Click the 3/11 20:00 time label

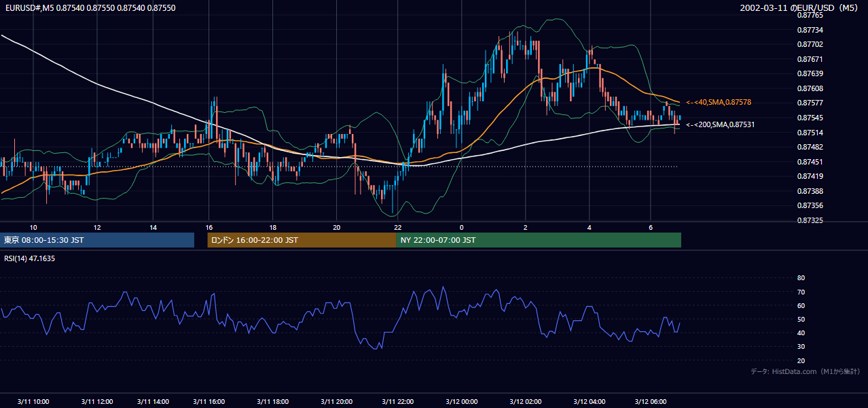(x=336, y=401)
